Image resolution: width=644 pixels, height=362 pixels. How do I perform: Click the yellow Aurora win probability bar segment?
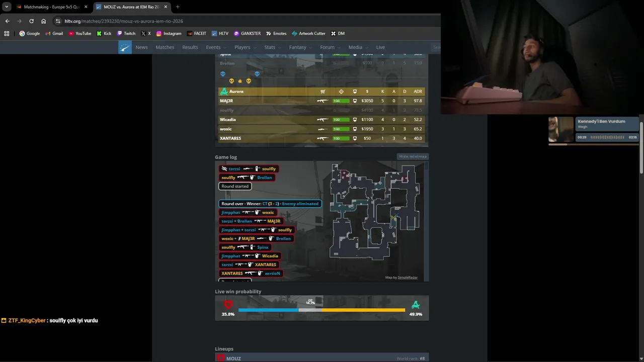click(x=363, y=310)
